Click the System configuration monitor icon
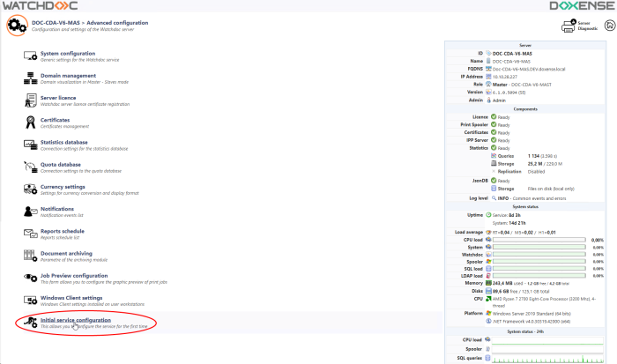617x364 pixels. (29, 56)
